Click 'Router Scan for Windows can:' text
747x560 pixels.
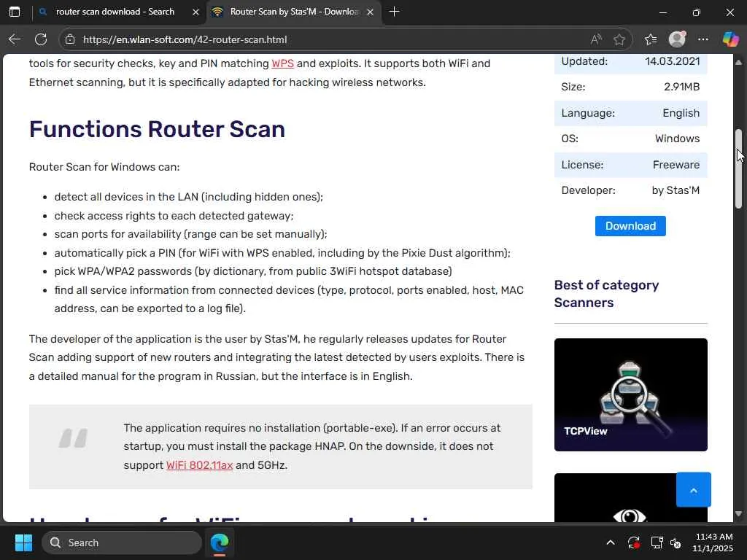click(104, 167)
